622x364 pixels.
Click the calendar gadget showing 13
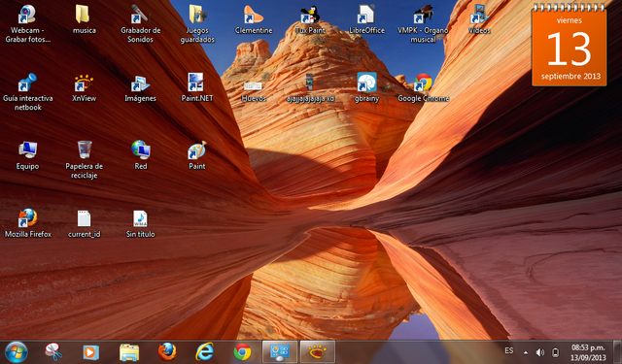coord(570,45)
